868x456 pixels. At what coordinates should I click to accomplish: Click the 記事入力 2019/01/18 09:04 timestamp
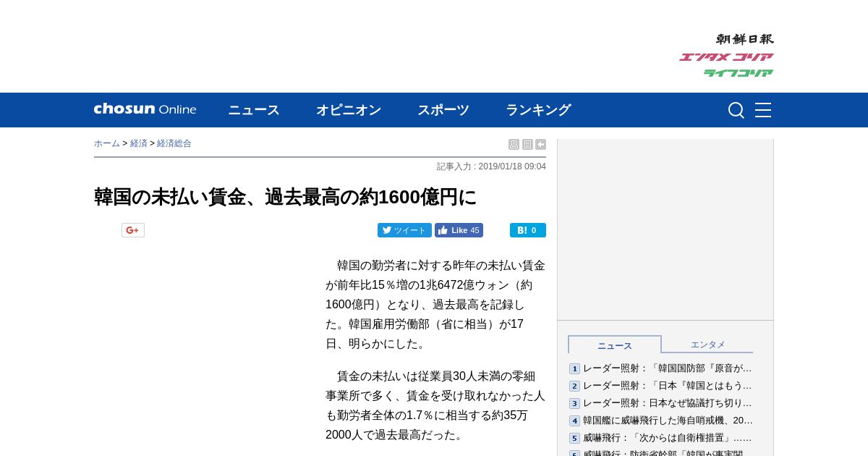[491, 166]
